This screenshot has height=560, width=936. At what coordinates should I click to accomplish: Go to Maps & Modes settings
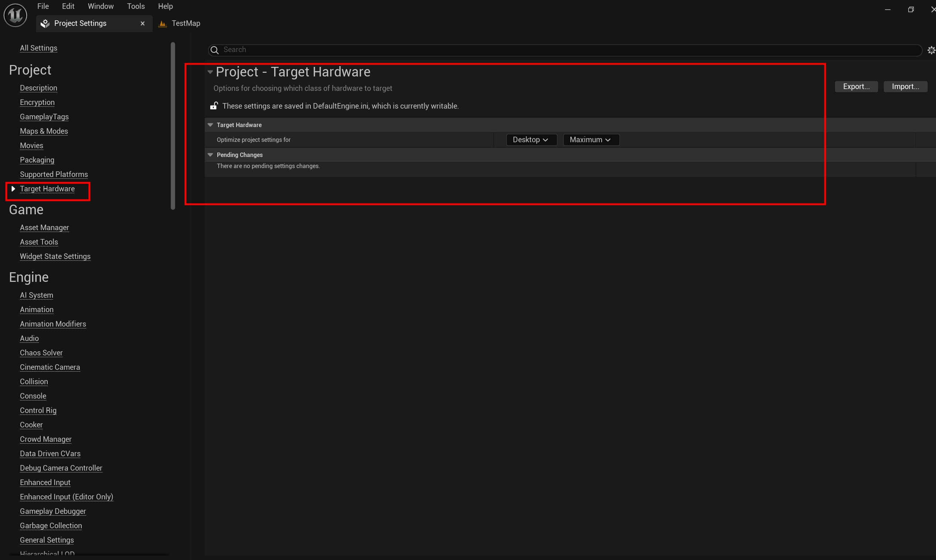point(44,131)
